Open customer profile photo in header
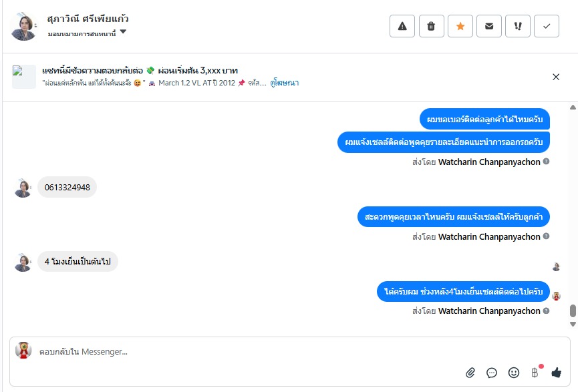578x392 pixels. (x=23, y=27)
